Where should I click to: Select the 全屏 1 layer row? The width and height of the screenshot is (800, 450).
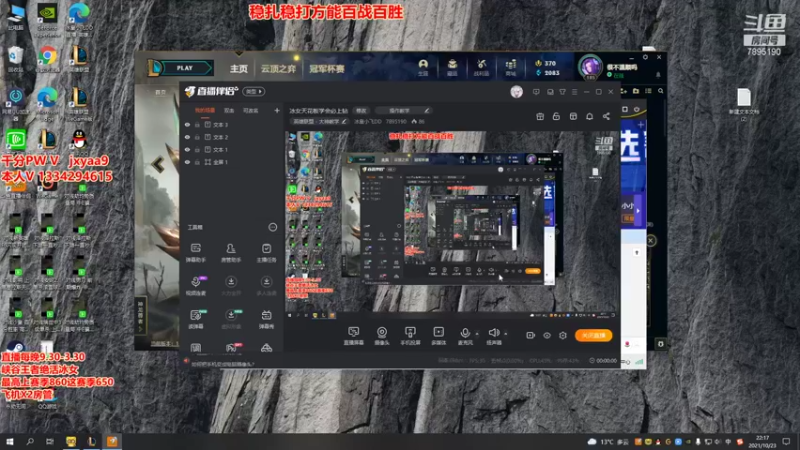232,162
